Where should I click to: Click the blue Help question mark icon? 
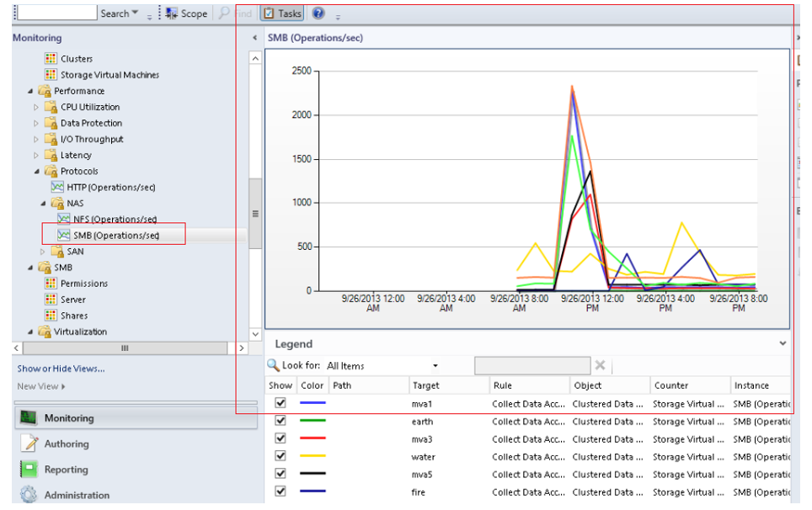(x=318, y=13)
